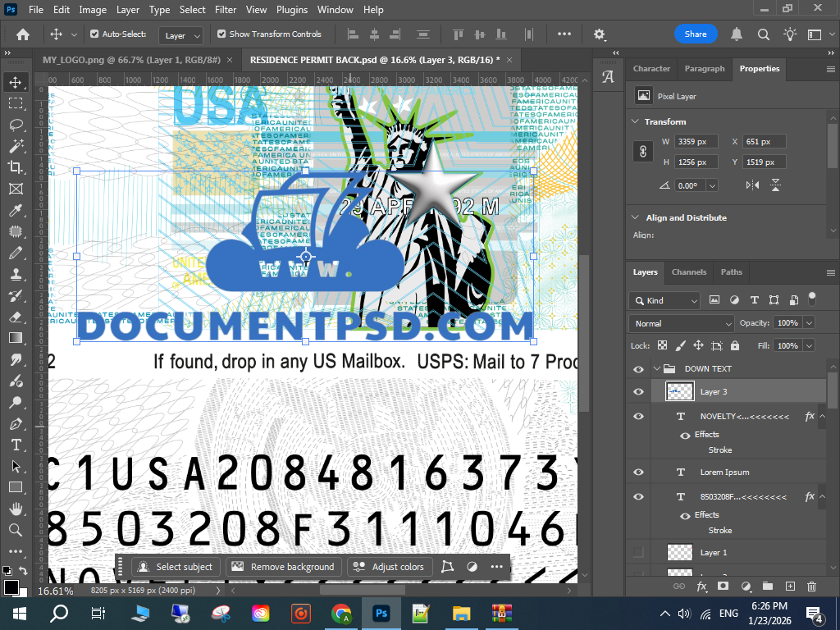Screen dimensions: 840x630
Task: Uncheck the Auto-Select checkbox
Action: click(94, 34)
